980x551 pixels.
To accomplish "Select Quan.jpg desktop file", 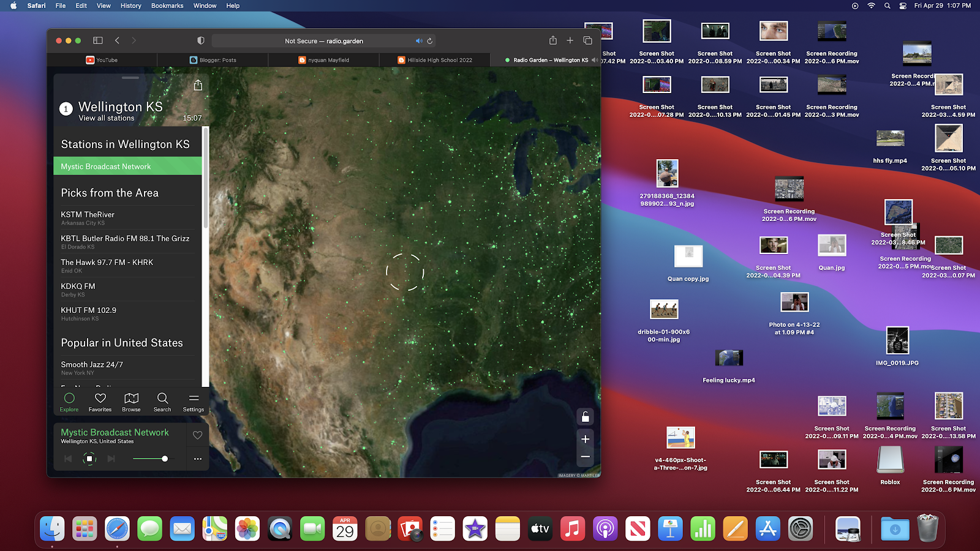I will (832, 253).
